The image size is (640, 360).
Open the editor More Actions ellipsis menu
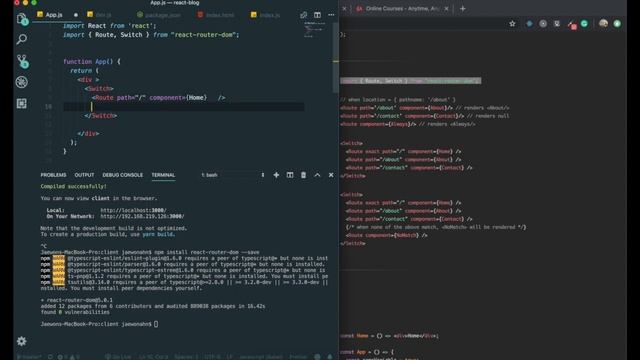point(331,15)
